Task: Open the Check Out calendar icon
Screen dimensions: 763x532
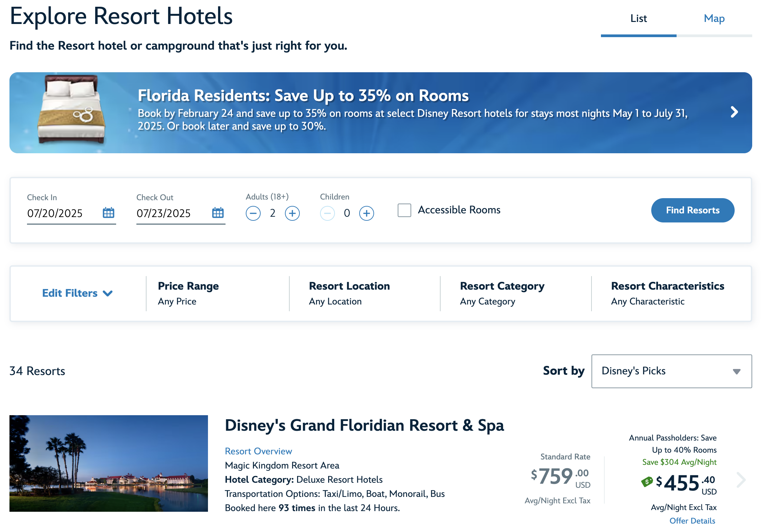Action: pyautogui.click(x=218, y=213)
